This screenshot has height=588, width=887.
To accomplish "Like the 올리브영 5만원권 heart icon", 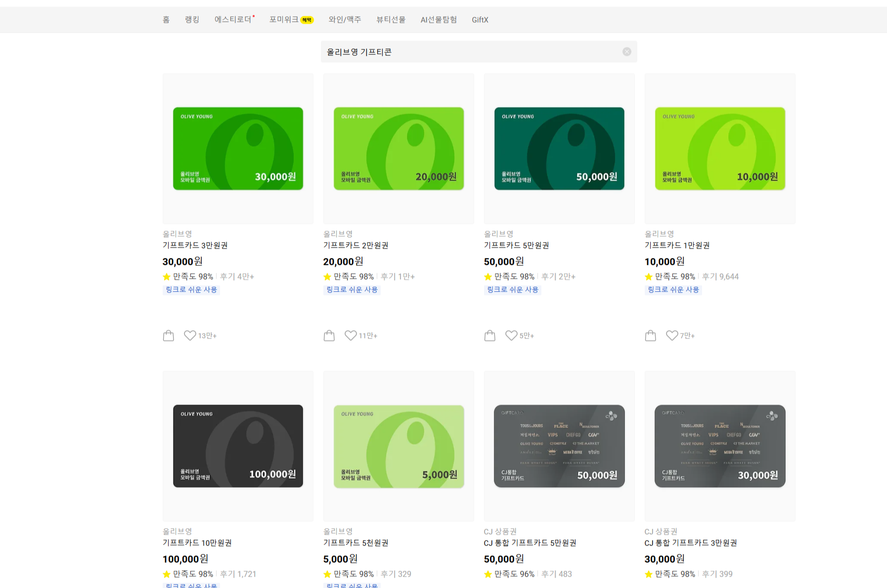I will 511,336.
